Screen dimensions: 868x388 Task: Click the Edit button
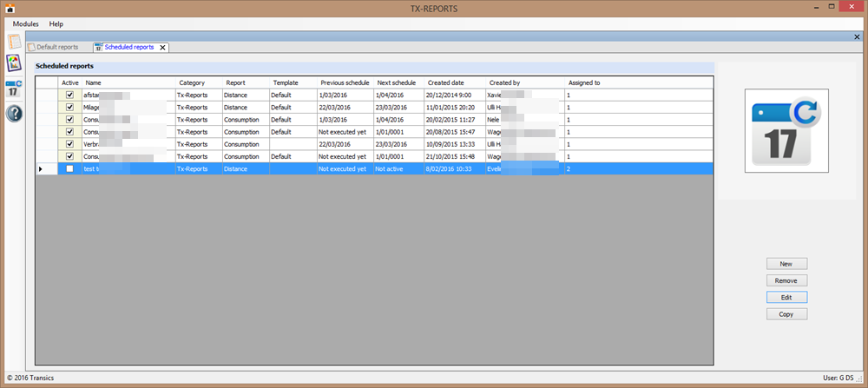click(x=786, y=297)
